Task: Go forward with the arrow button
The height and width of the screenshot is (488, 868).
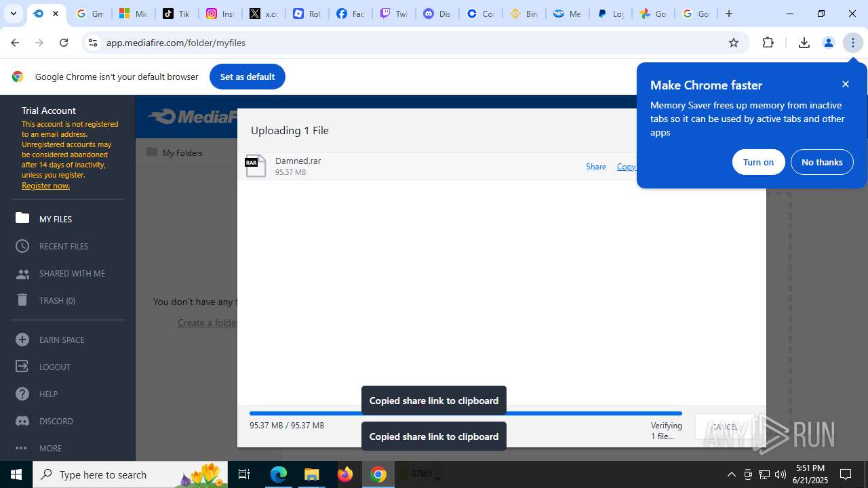Action: (x=39, y=43)
